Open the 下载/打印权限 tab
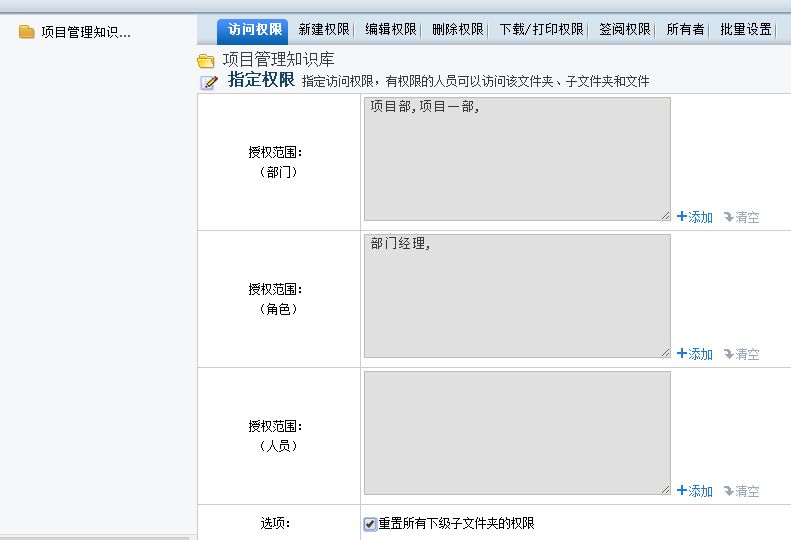This screenshot has height=540, width=791. [x=541, y=29]
